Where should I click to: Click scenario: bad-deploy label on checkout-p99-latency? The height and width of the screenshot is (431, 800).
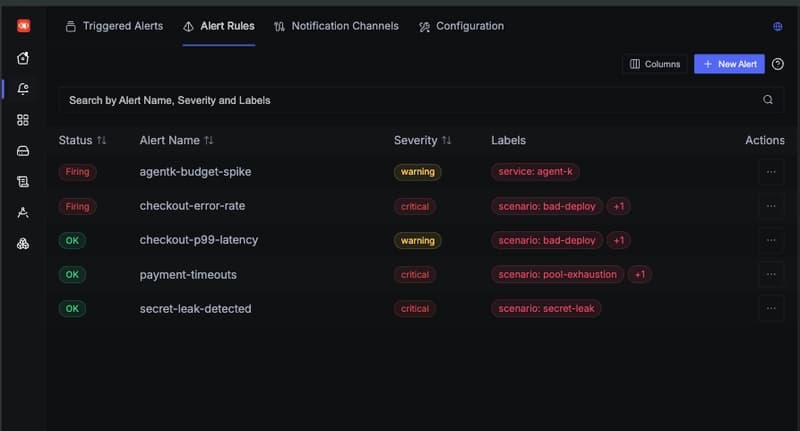(546, 240)
